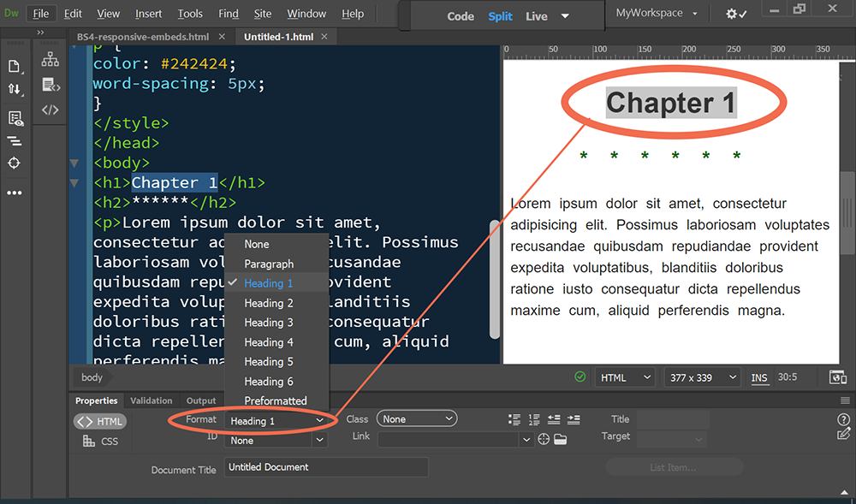Apply Ordered List formatting icon
The image size is (856, 504).
click(x=534, y=419)
